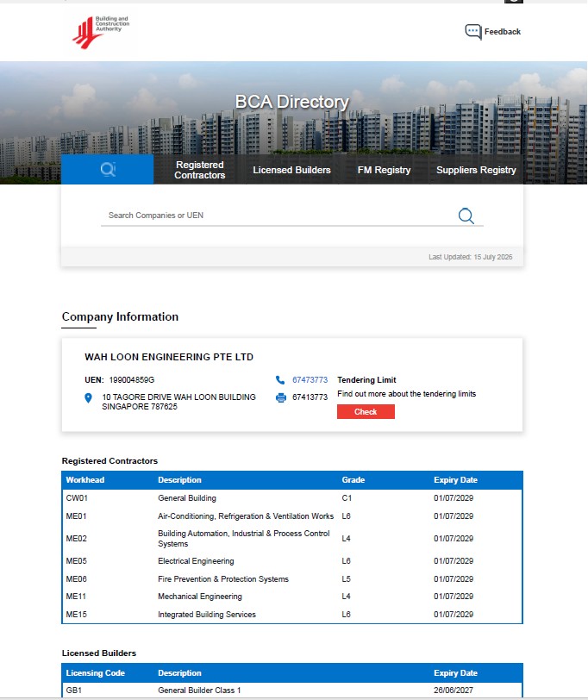Focus the Search Companies or UEN field
The image size is (588, 700).
279,216
